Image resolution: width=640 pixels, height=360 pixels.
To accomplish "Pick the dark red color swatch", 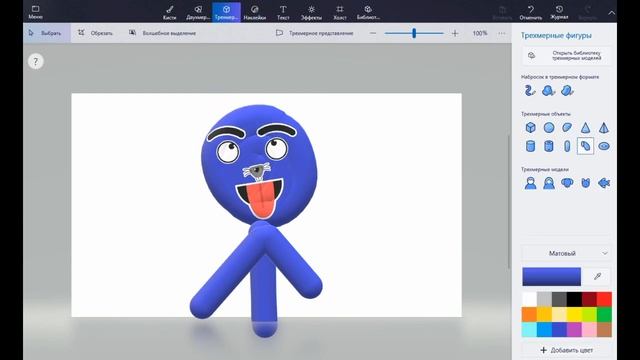I will click(589, 299).
